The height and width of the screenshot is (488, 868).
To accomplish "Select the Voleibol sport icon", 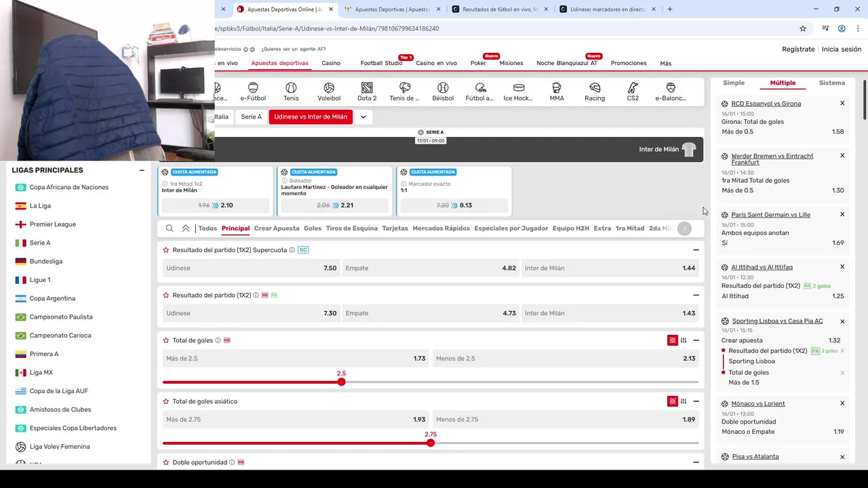I will [329, 91].
